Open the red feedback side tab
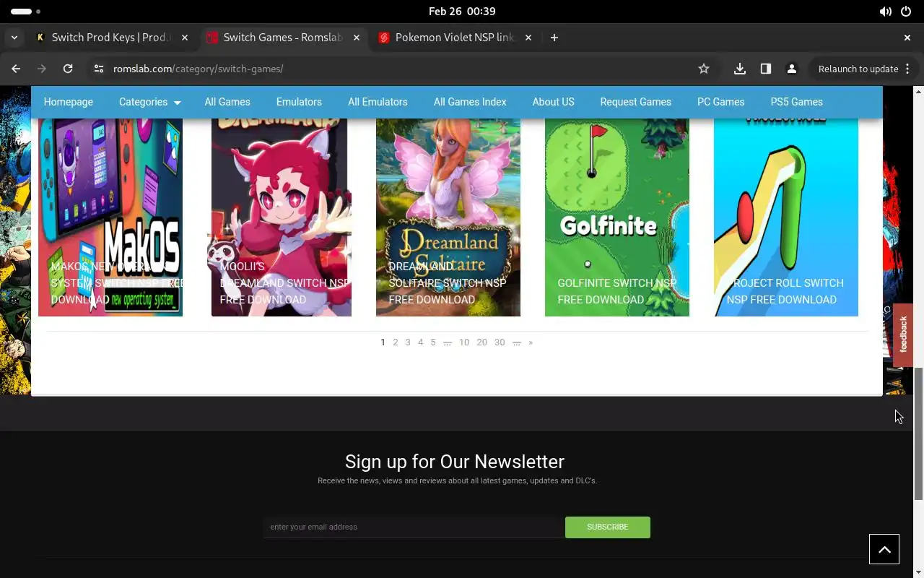Screen dimensions: 924x578 pyautogui.click(x=903, y=335)
